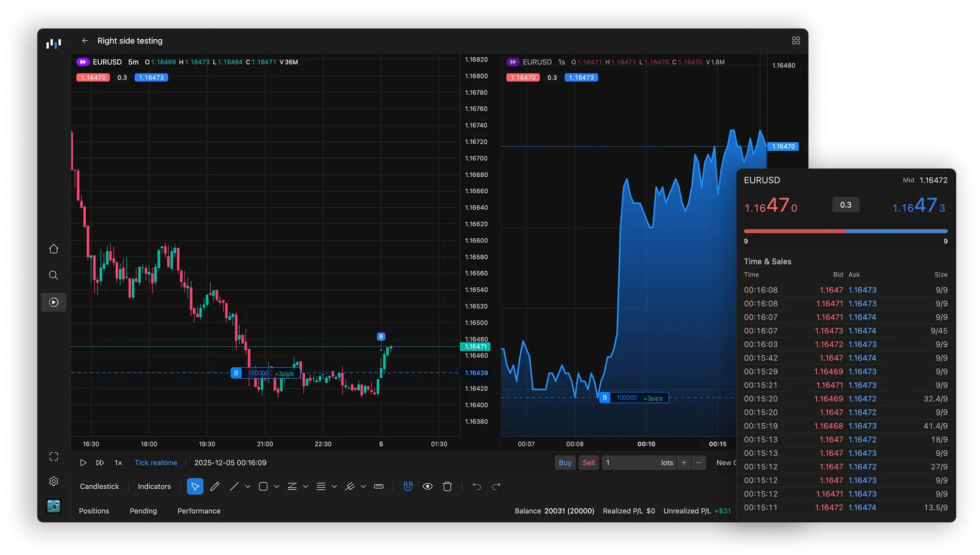The height and width of the screenshot is (555, 980).
Task: Expand the channel tool options arrow
Action: point(306,487)
